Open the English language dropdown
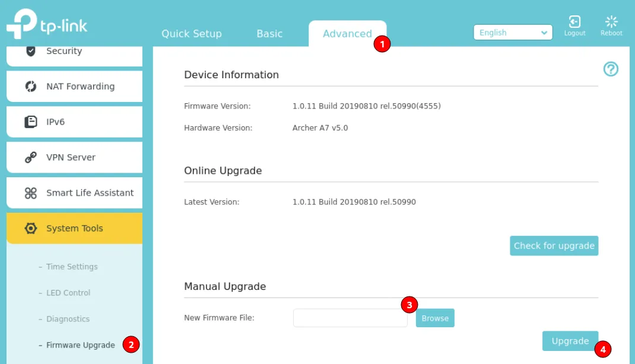The image size is (635, 364). 513,33
